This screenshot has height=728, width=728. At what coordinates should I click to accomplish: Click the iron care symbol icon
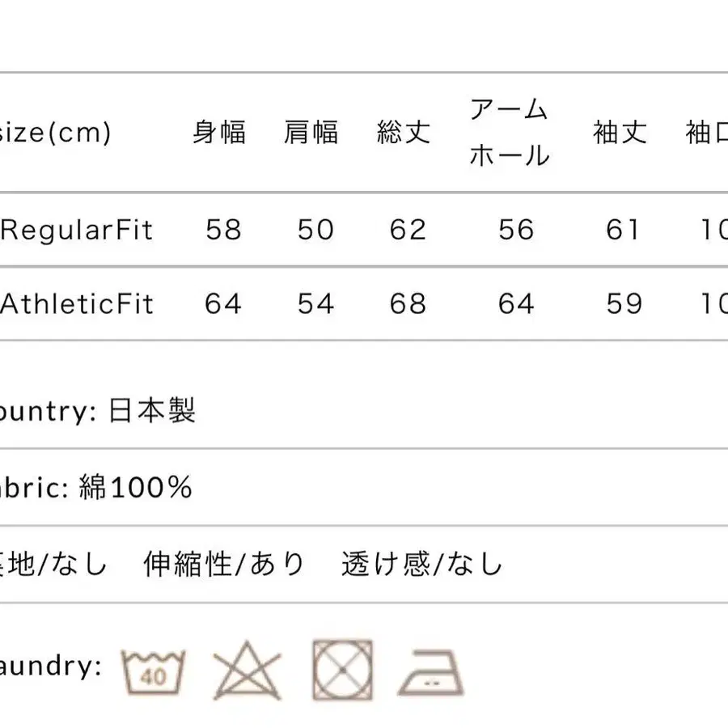(431, 672)
